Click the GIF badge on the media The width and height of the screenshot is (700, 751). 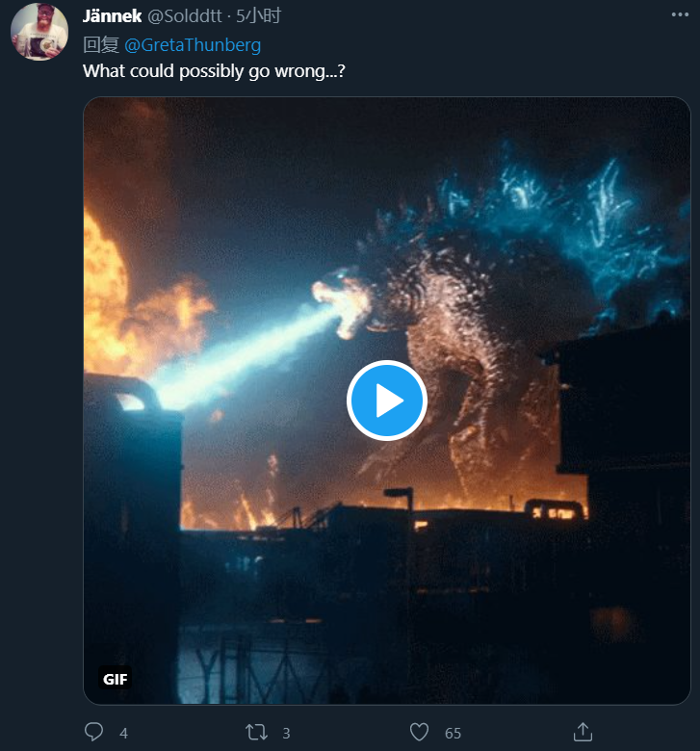pyautogui.click(x=116, y=679)
